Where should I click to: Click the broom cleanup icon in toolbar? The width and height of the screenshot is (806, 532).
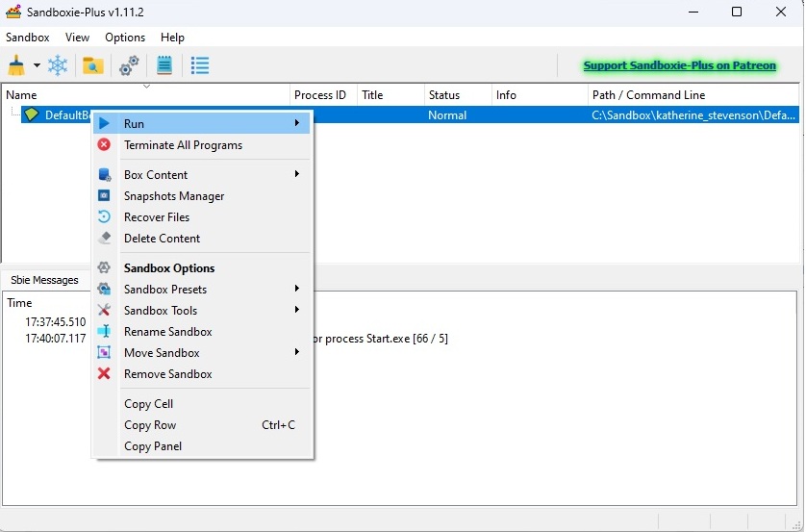click(17, 65)
